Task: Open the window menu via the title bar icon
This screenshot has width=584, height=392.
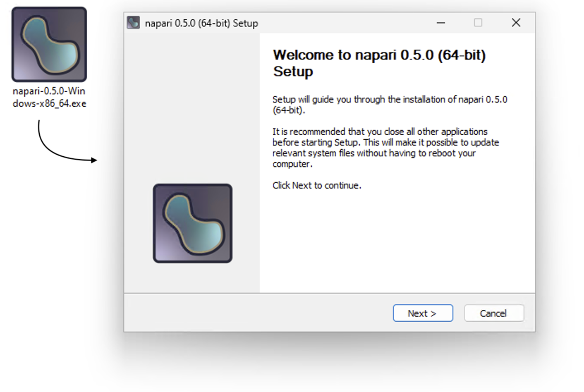Action: coord(132,23)
